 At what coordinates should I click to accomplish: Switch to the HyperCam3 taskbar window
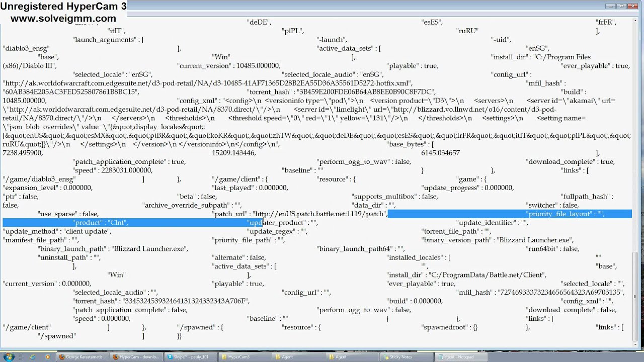click(x=245, y=357)
